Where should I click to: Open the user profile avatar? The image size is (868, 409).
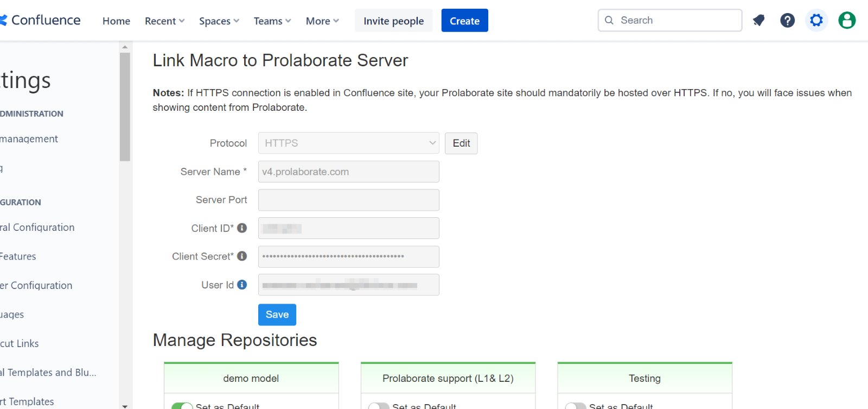click(x=847, y=21)
